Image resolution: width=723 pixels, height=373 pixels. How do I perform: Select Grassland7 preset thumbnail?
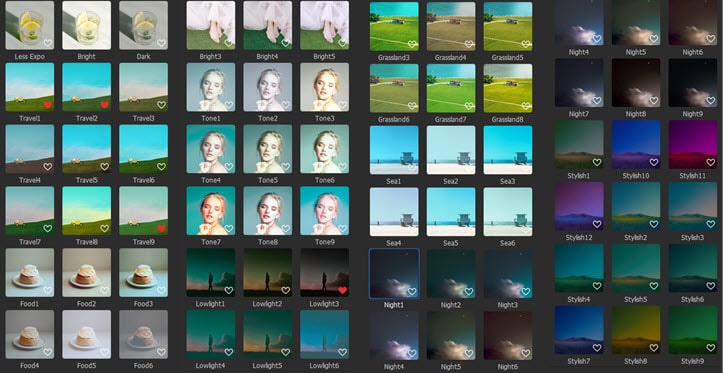[x=451, y=88]
